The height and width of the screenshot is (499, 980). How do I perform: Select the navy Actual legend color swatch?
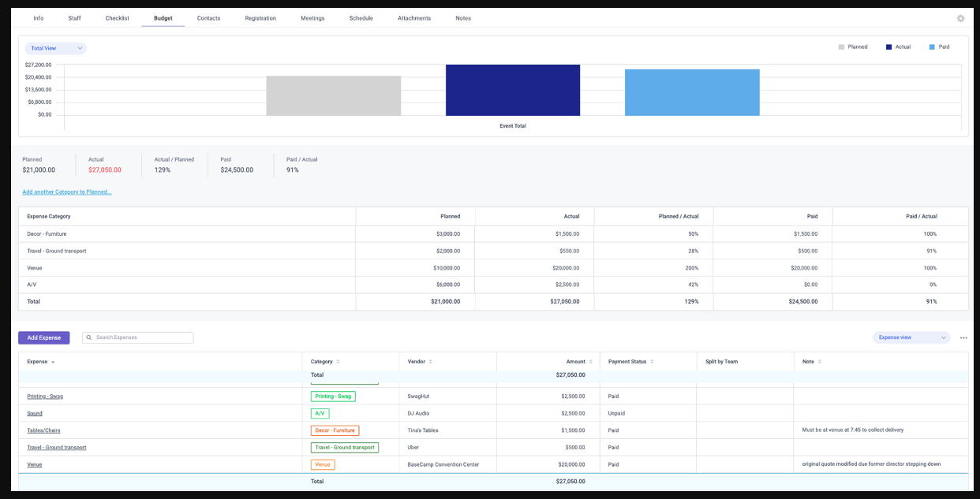click(888, 47)
